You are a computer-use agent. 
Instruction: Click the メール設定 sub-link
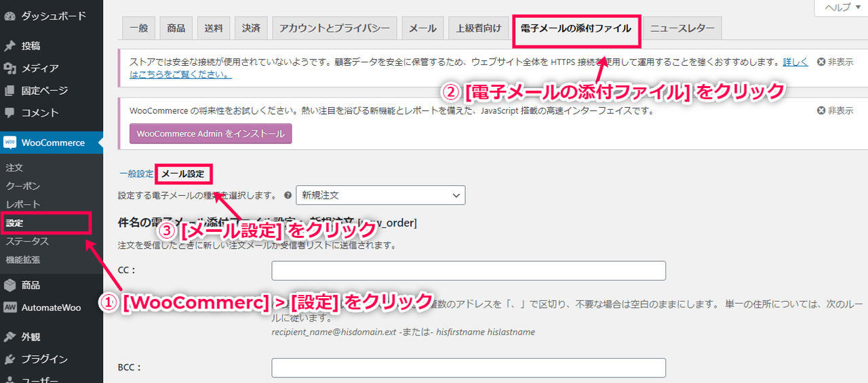coord(182,174)
